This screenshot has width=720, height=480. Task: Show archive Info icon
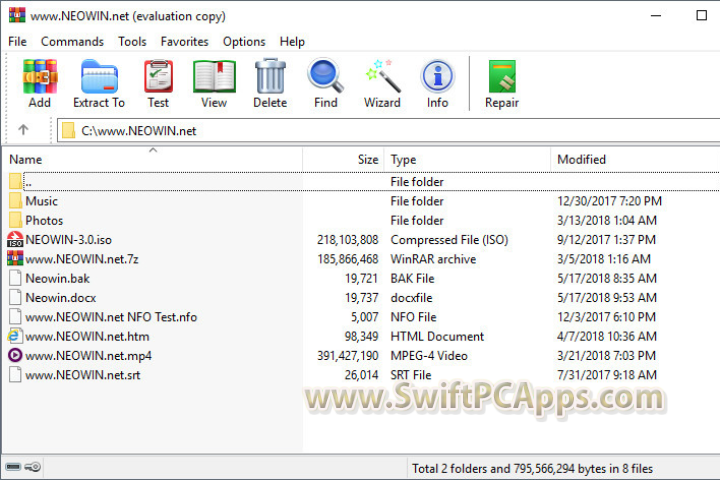point(437,76)
